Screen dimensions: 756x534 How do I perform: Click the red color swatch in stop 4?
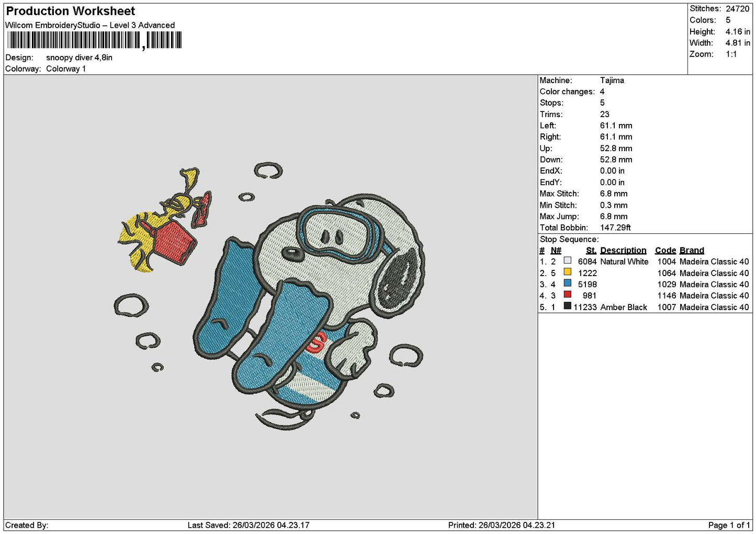(x=567, y=294)
